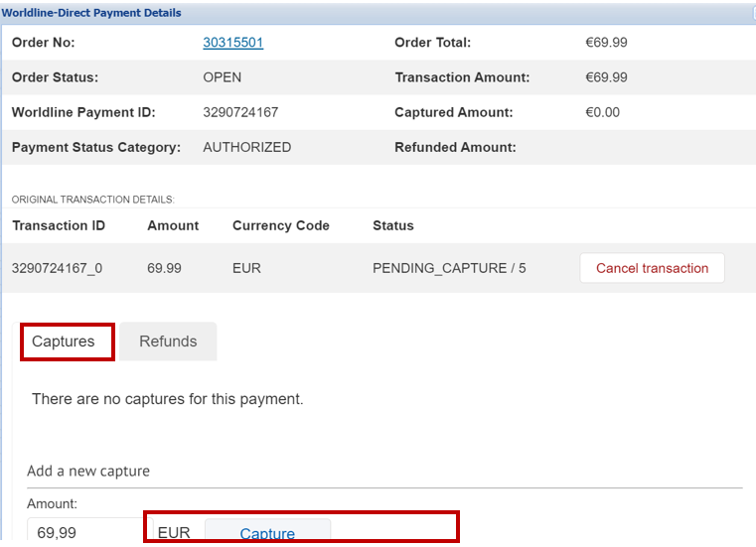Screen dimensions: 756x547
Task: Select Worldline Payment ID 3290724167
Action: [x=240, y=112]
